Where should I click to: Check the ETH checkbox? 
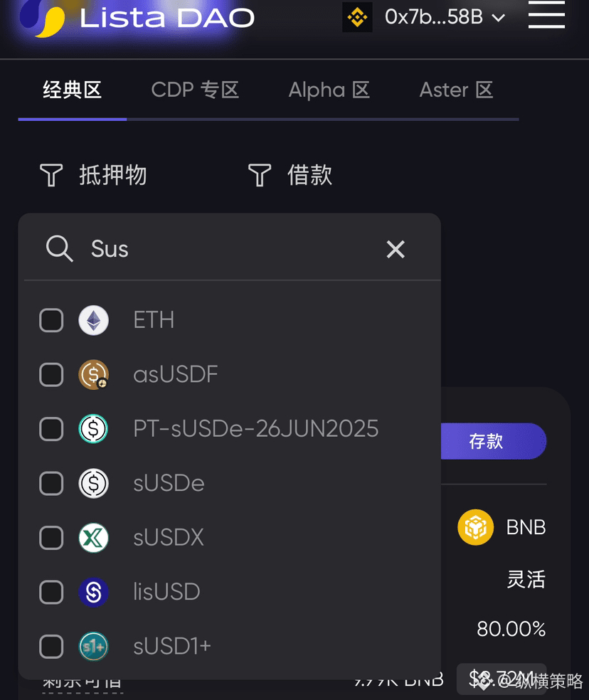point(51,320)
